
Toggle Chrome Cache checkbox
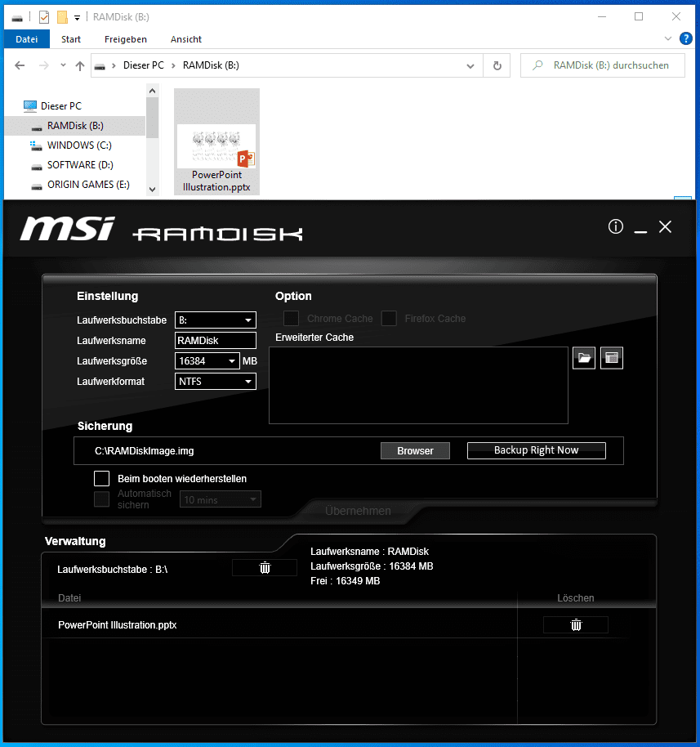(291, 318)
